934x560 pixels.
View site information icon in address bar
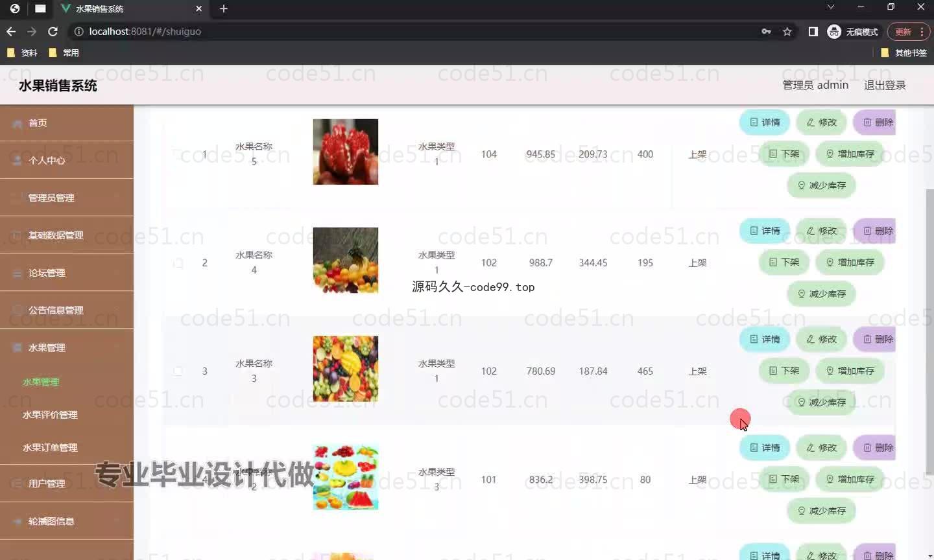(x=78, y=31)
